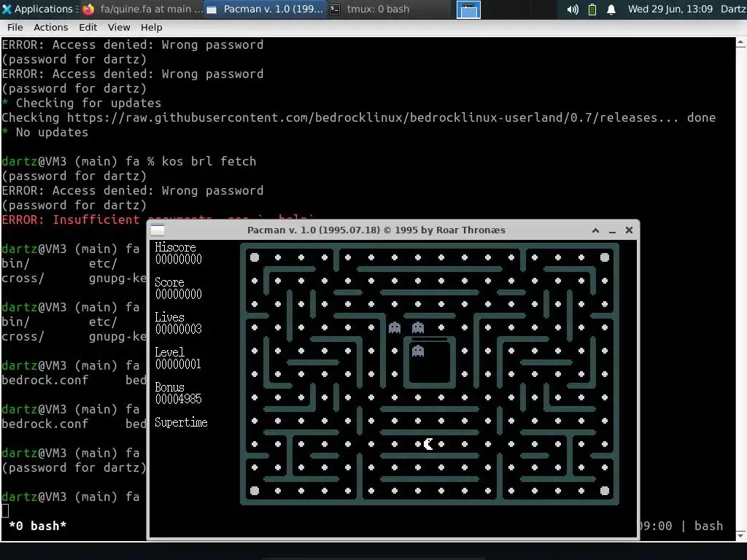This screenshot has width=747, height=560.
Task: Click the Bonus value 00004985
Action: [179, 399]
